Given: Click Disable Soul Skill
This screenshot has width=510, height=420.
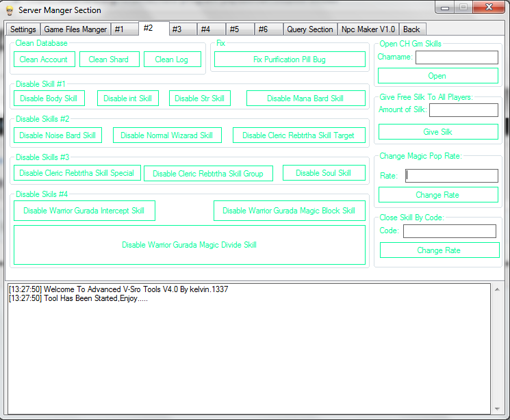Looking at the screenshot, I should coord(324,172).
